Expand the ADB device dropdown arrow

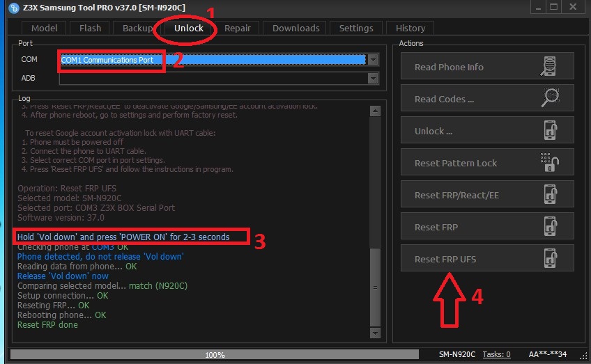373,78
